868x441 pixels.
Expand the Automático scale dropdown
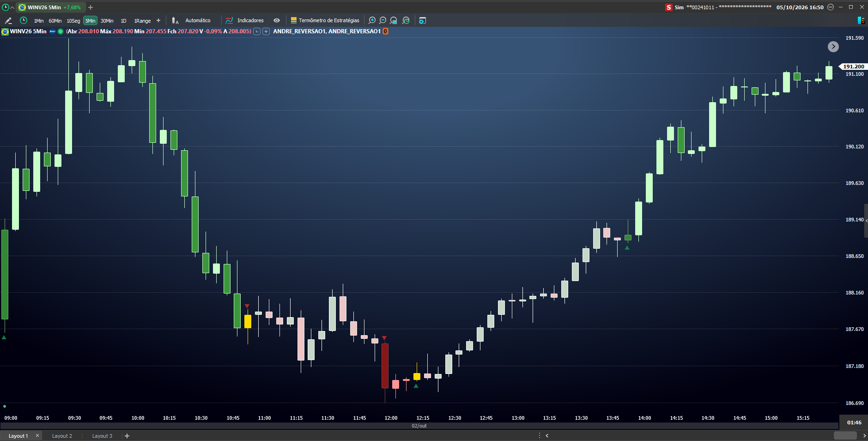click(198, 20)
